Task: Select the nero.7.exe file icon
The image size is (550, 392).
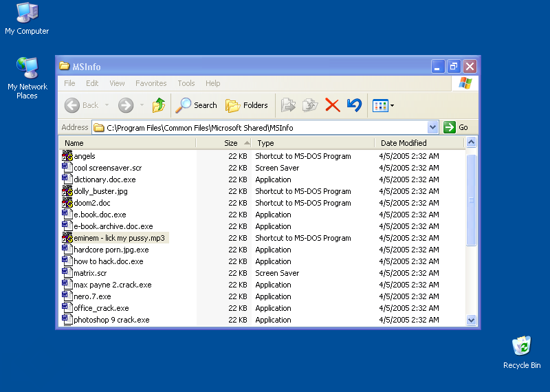Action: [x=67, y=296]
